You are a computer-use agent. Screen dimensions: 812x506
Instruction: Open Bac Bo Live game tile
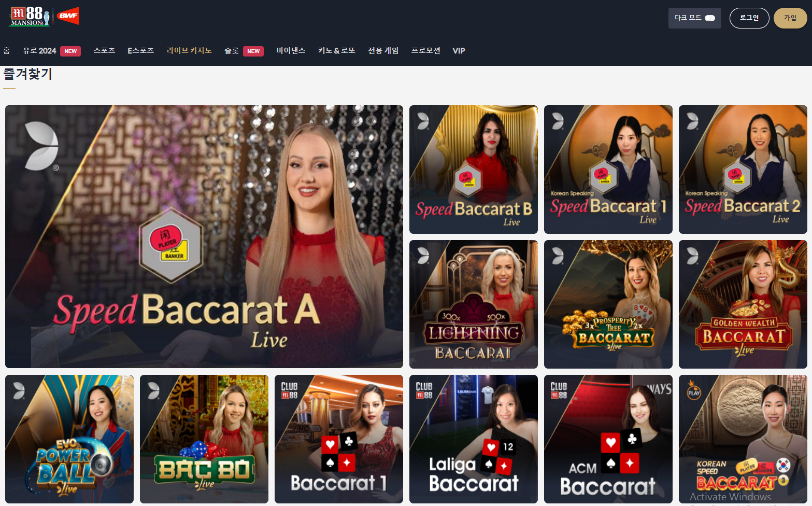[204, 439]
